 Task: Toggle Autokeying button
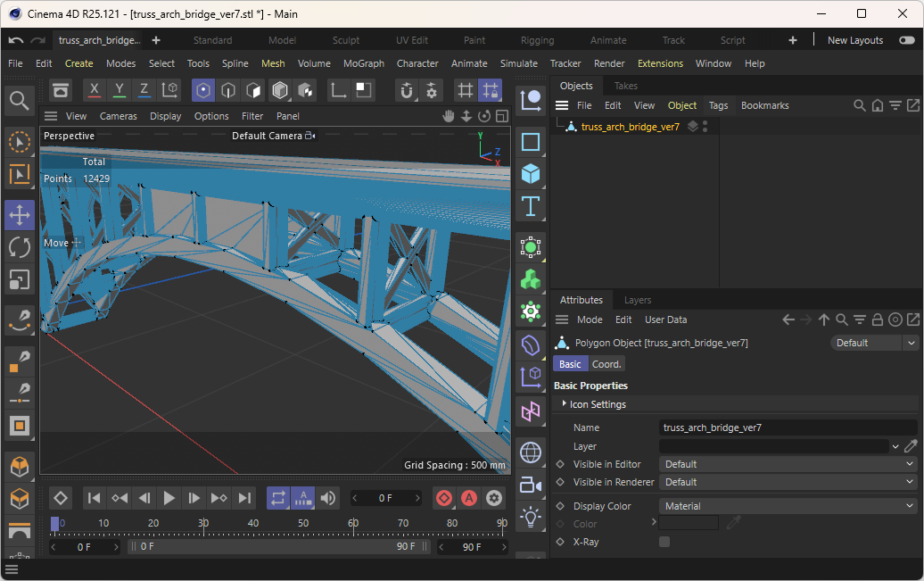(469, 498)
